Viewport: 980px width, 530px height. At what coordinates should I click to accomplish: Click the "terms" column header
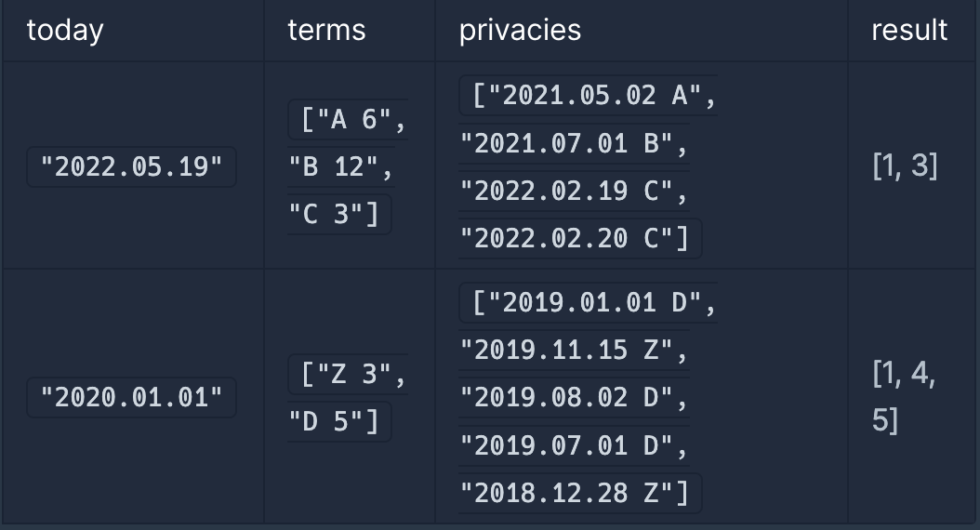[x=326, y=30]
